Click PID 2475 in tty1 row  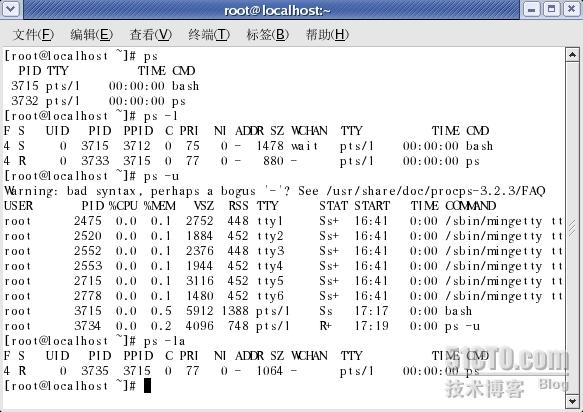(x=88, y=221)
